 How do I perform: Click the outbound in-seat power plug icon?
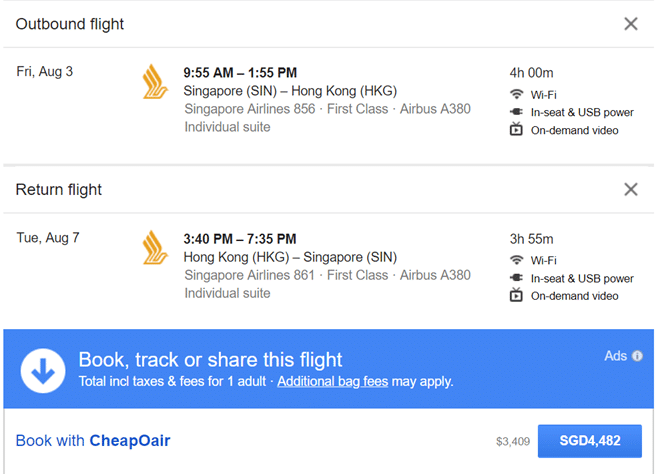tap(517, 112)
